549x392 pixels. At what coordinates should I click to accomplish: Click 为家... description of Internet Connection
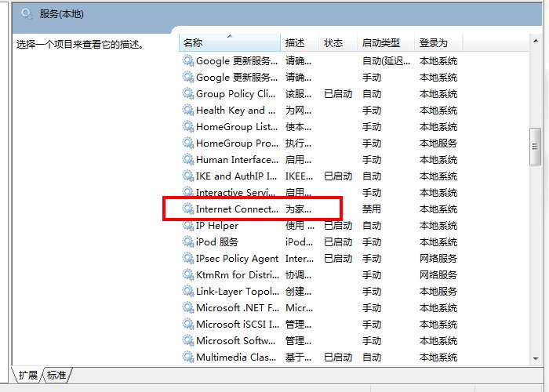pos(298,209)
